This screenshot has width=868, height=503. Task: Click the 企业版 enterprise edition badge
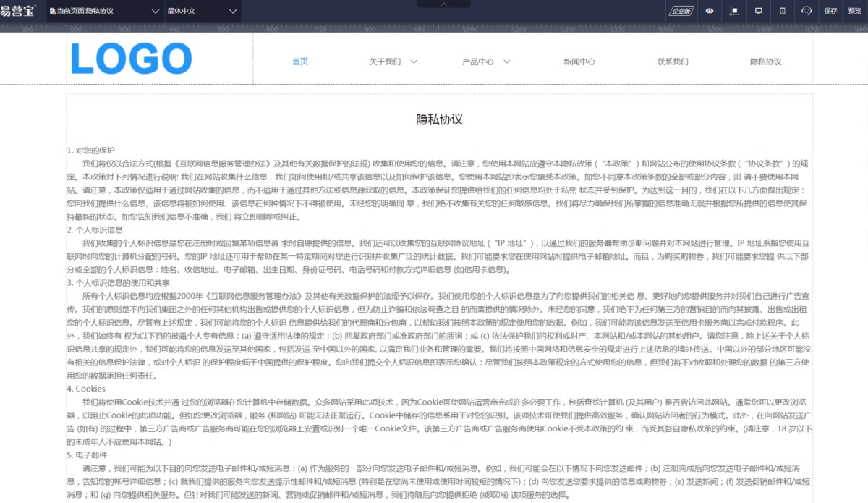[681, 11]
